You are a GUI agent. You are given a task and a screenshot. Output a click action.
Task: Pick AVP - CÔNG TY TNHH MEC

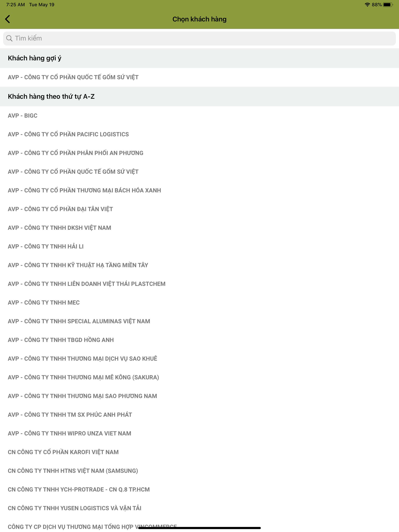point(199,303)
